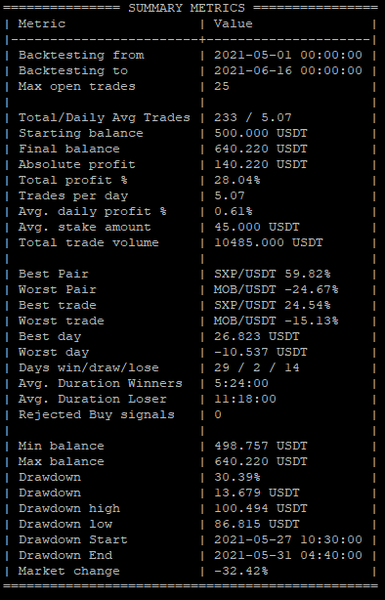Click the Total/Daily Avg Trades label
This screenshot has width=385, height=600.
click(x=104, y=118)
